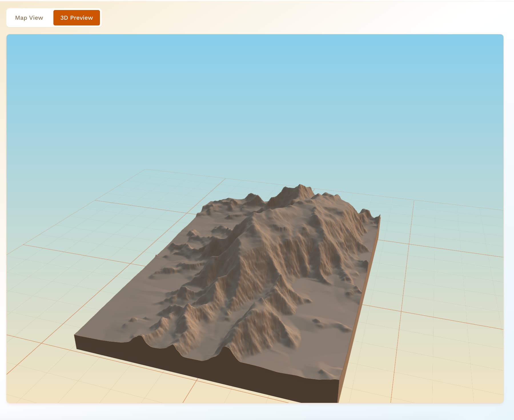Click the blue sky above the terrain model
The width and height of the screenshot is (514, 420).
tap(254, 100)
